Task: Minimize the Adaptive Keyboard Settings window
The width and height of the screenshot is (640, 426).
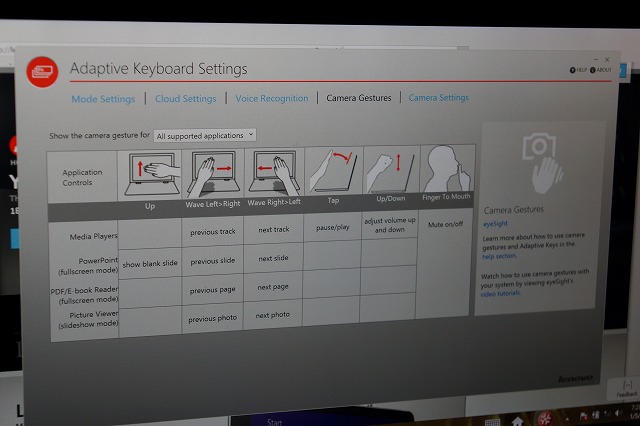Action: pyautogui.click(x=596, y=60)
